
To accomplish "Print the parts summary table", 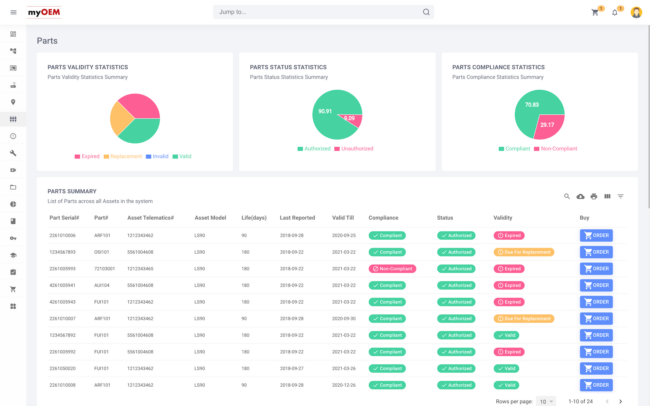I will pos(594,196).
